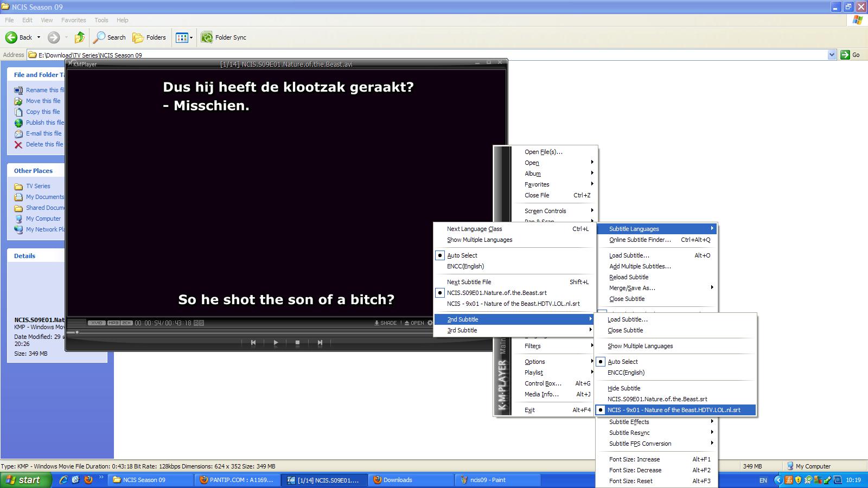Click the SHADE button in KMPlayer
Viewport: 868px width, 488px height.
click(x=386, y=323)
